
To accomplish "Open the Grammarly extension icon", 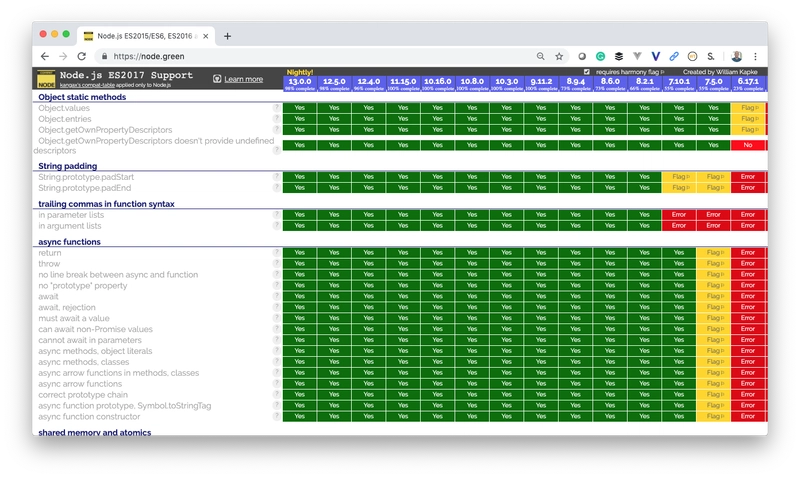I will (x=600, y=57).
